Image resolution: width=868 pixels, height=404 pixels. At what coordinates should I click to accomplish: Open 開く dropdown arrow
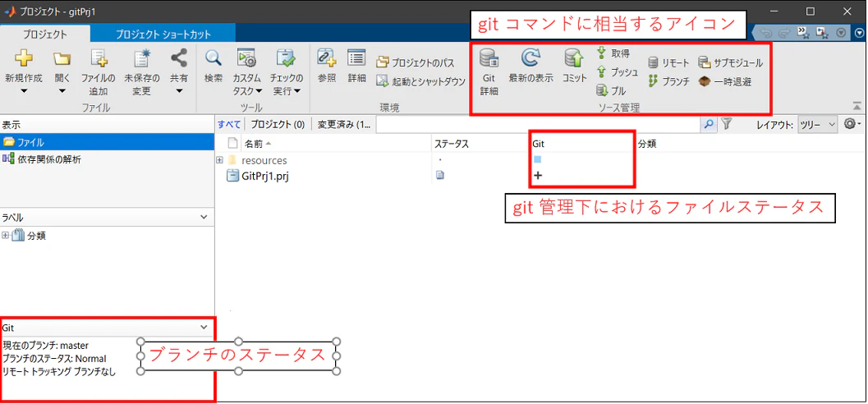(62, 91)
